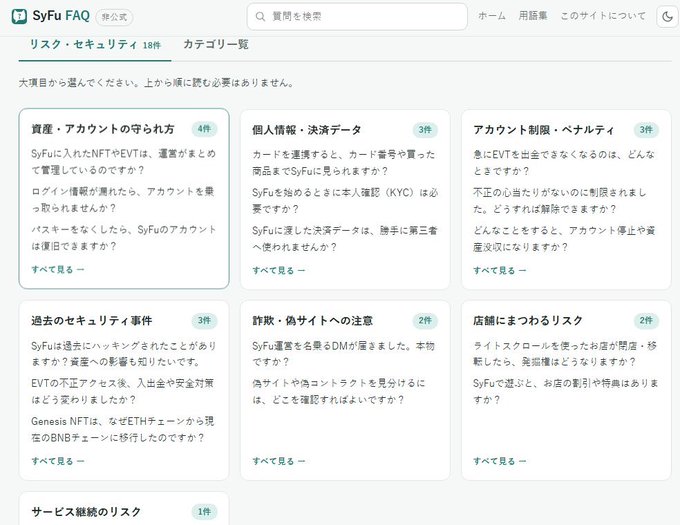Click すべて見る in 店舗にまつわるリスク card

pyautogui.click(x=500, y=461)
